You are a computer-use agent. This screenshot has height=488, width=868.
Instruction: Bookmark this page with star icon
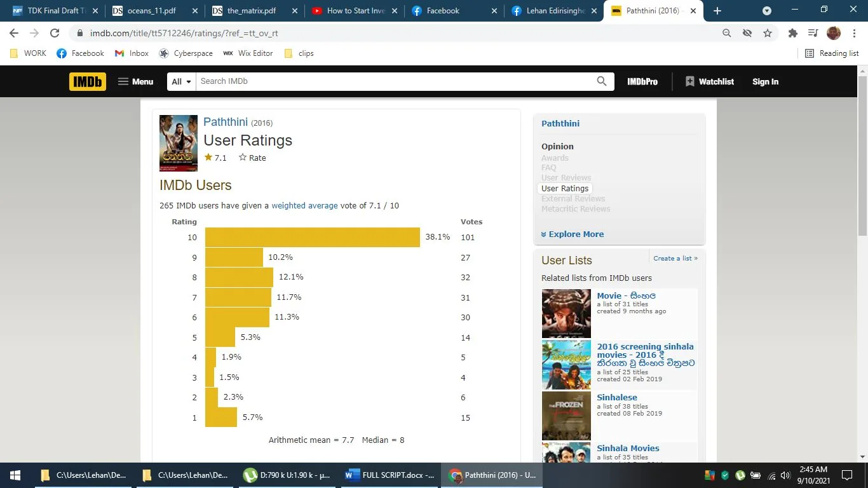[x=768, y=33]
